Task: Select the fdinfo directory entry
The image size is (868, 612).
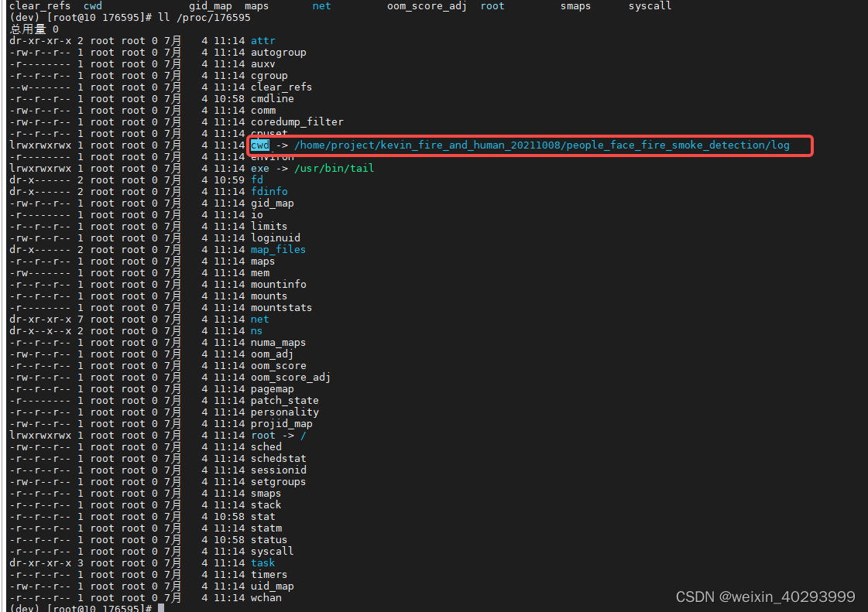Action: click(x=269, y=191)
